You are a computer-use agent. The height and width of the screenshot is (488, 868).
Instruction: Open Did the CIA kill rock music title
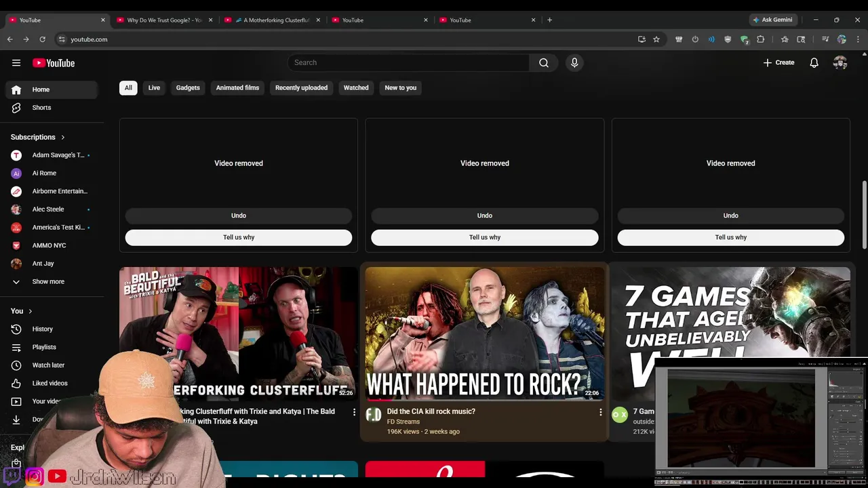pyautogui.click(x=431, y=411)
